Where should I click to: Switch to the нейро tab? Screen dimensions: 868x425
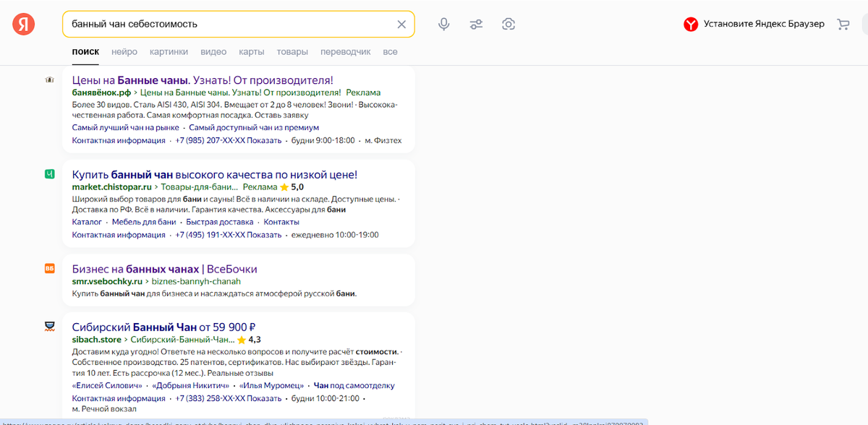124,52
